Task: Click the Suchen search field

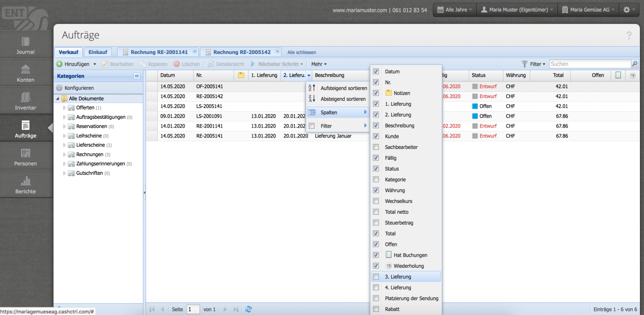Action: pos(590,64)
